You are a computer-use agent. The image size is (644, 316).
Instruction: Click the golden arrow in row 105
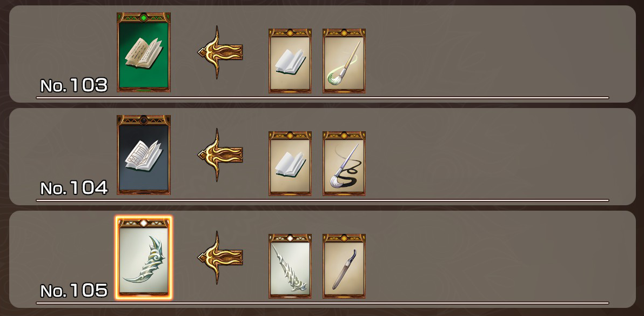pyautogui.click(x=220, y=257)
